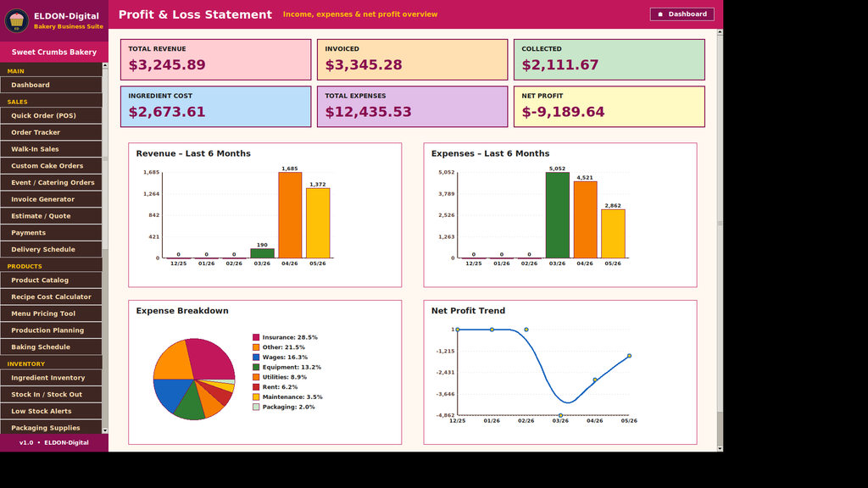
Task: Open the Dashboard button in header
Action: (x=682, y=14)
